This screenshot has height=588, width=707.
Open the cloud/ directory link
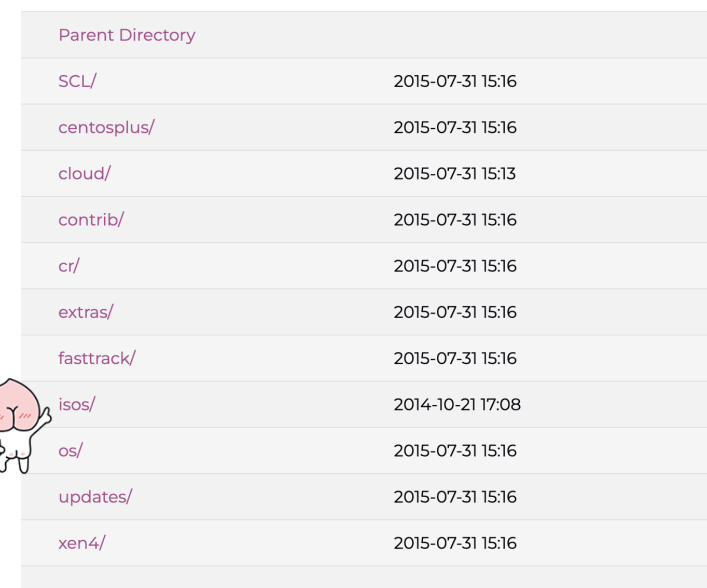[x=85, y=173]
